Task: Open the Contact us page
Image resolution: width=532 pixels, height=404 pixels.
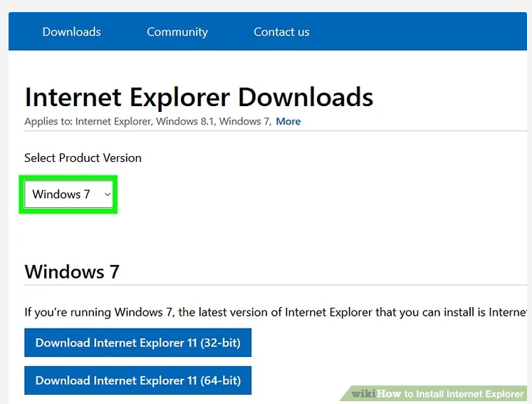Action: coord(281,32)
